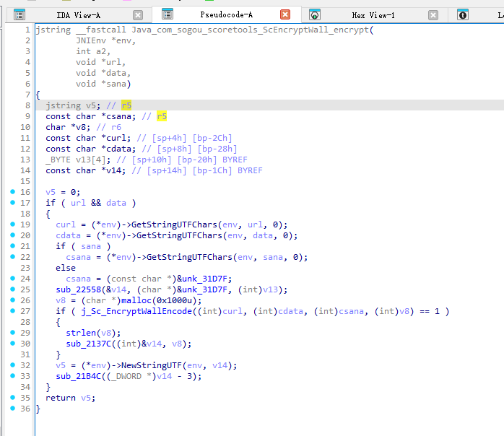The image size is (504, 436).
Task: Toggle breakpoint dot on line 19
Action: click(x=12, y=224)
